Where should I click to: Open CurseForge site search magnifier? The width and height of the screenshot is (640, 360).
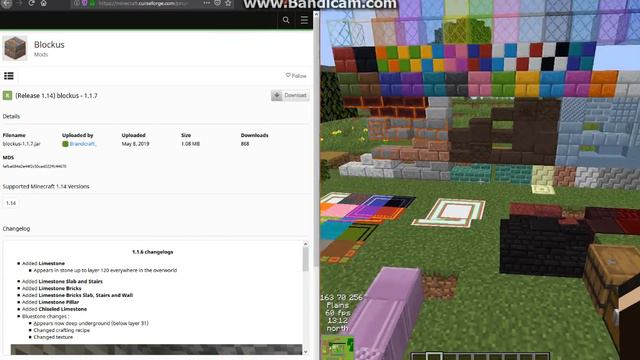[286, 20]
